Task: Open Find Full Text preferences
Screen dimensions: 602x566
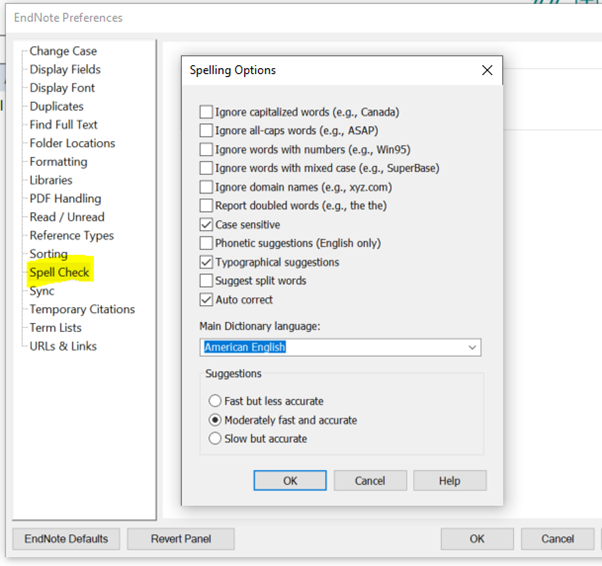Action: (63, 125)
